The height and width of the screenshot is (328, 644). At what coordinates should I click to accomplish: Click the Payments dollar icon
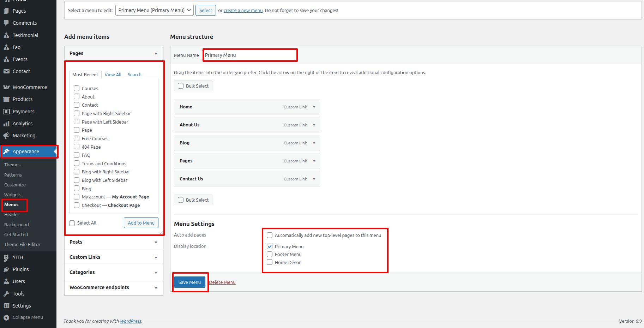pyautogui.click(x=6, y=112)
